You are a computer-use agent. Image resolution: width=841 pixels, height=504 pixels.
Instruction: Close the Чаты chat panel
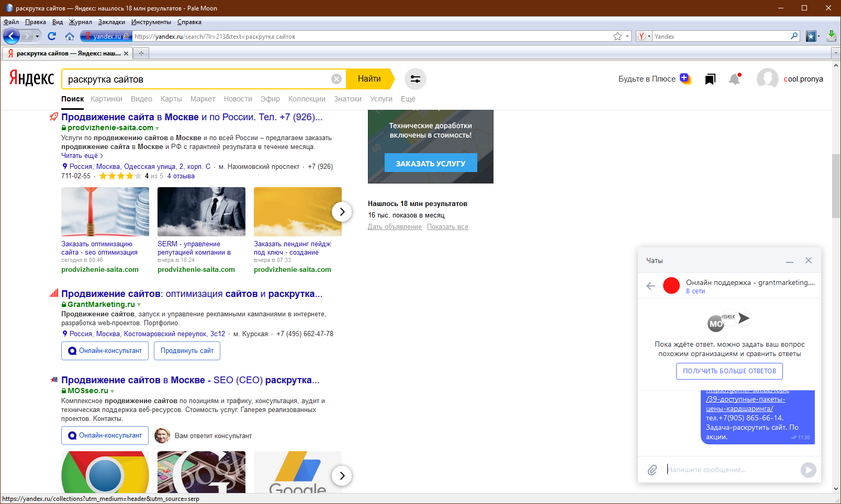[809, 260]
